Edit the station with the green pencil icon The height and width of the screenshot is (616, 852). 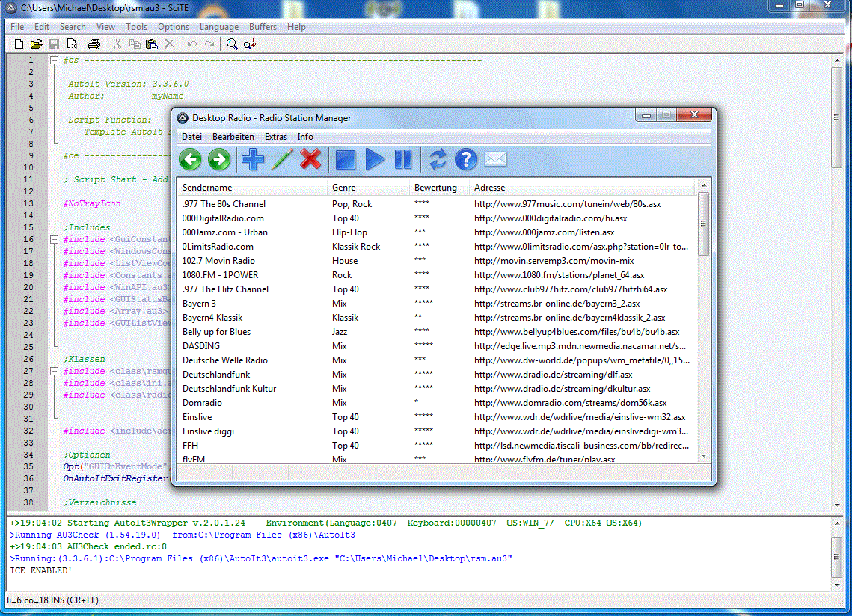pos(282,159)
